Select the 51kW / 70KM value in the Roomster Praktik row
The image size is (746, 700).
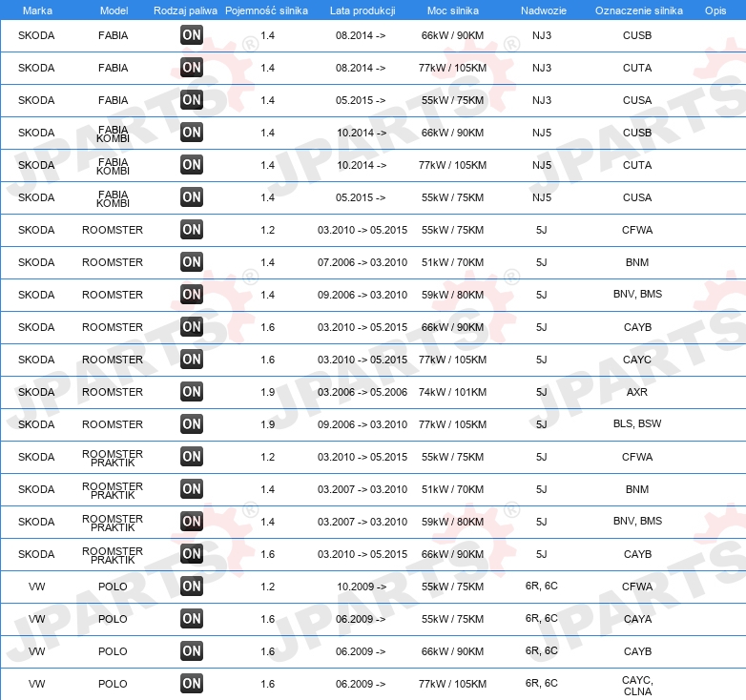452,489
